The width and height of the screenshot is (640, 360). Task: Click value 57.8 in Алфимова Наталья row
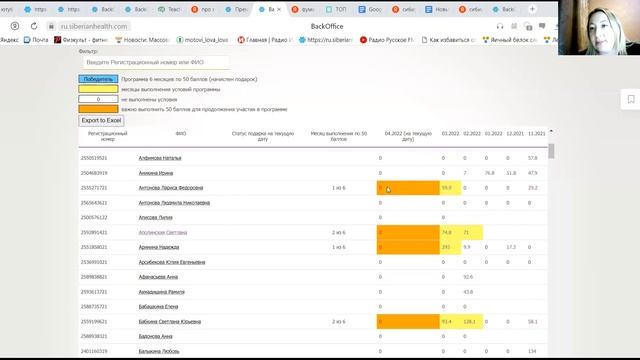click(533, 158)
